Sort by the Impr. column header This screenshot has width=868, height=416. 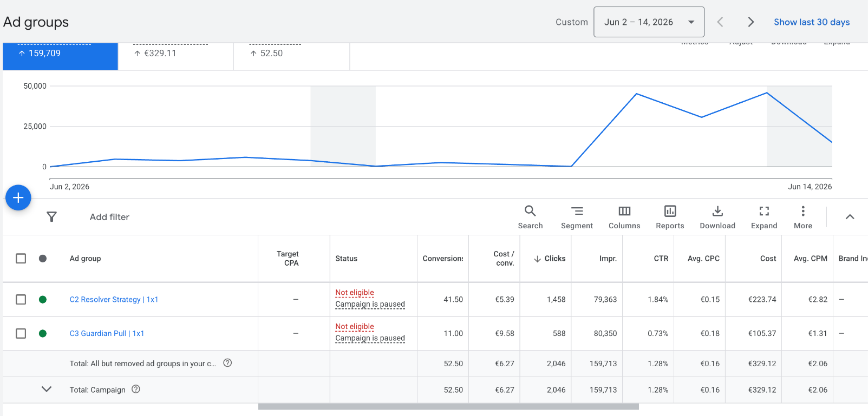608,259
